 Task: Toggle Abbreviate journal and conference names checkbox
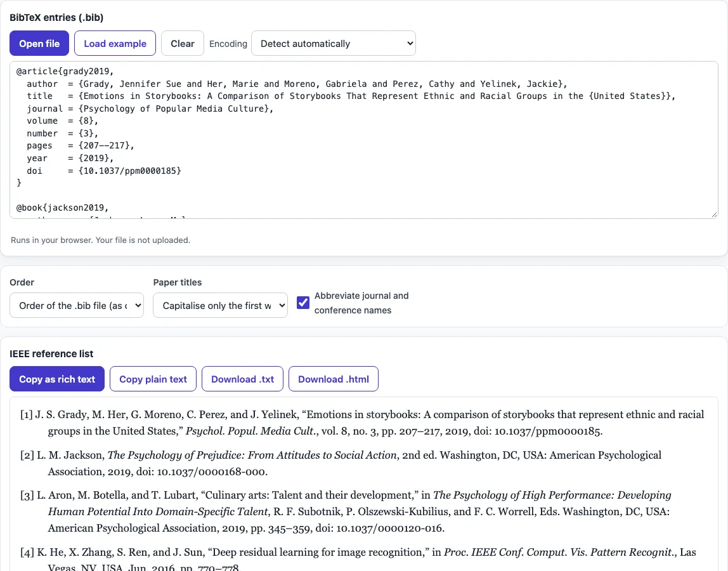click(x=303, y=303)
